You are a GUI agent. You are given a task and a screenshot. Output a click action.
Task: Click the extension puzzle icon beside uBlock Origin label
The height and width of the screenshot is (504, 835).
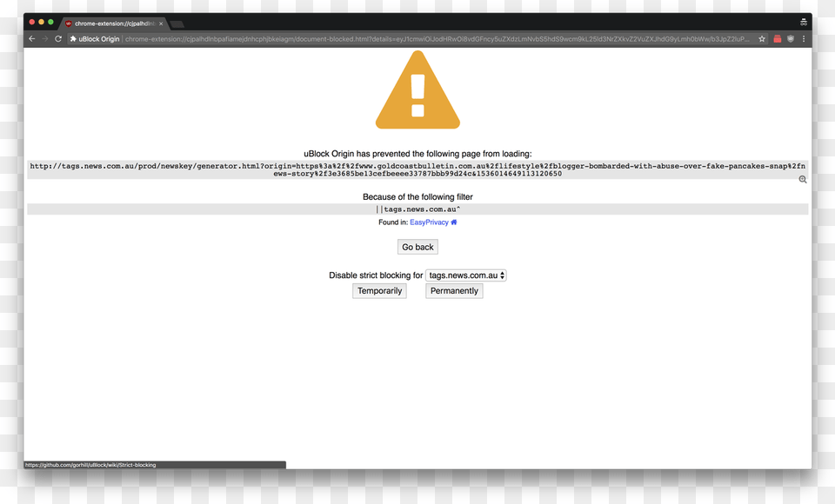(x=73, y=39)
